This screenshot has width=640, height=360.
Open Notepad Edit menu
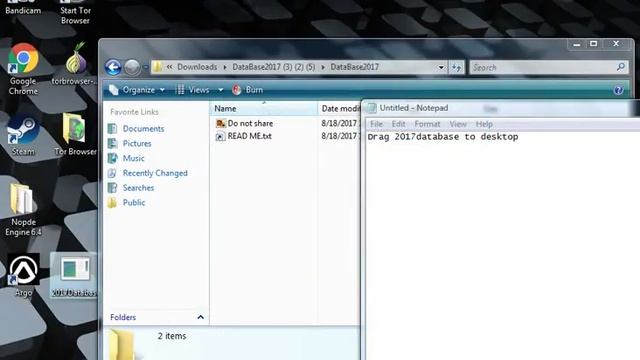[398, 124]
